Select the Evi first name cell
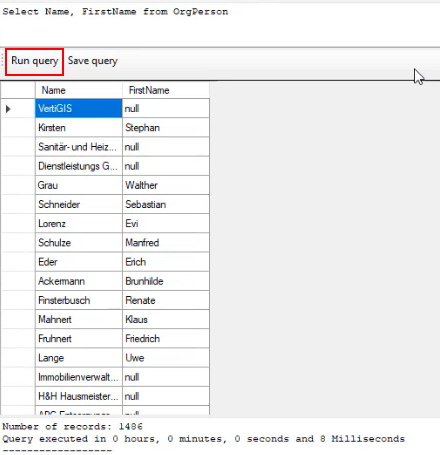Image resolution: width=440 pixels, height=455 pixels. (166, 224)
